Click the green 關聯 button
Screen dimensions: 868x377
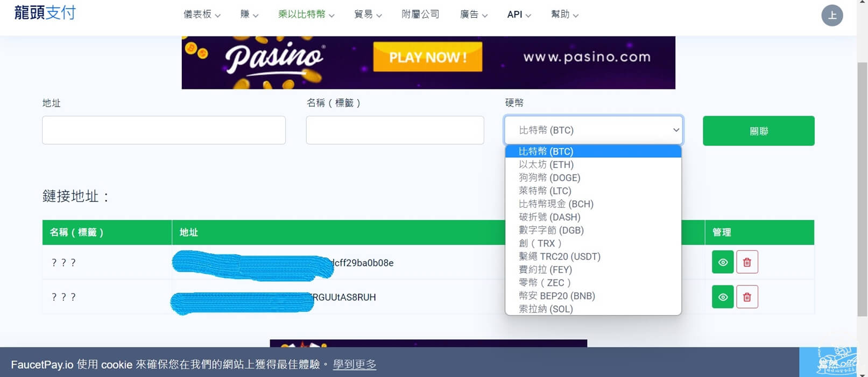coord(759,131)
